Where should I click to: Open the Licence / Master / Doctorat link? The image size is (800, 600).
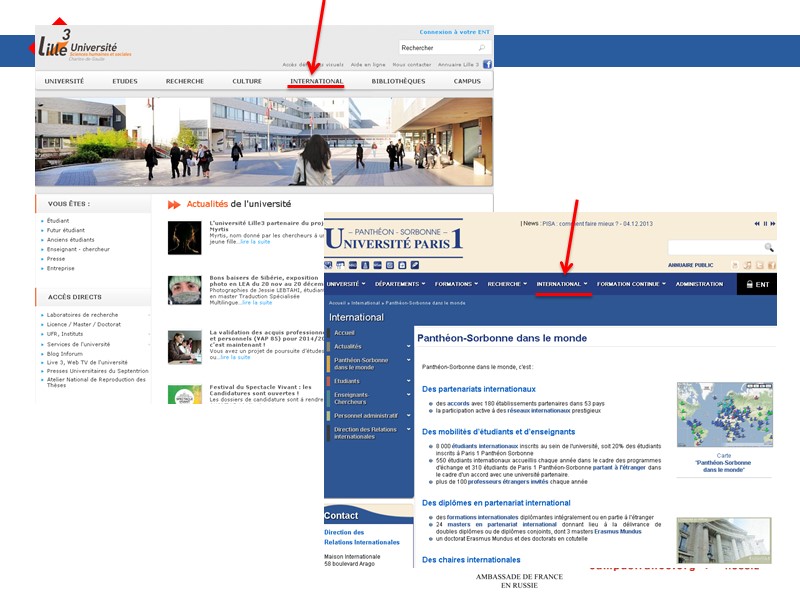click(x=84, y=324)
